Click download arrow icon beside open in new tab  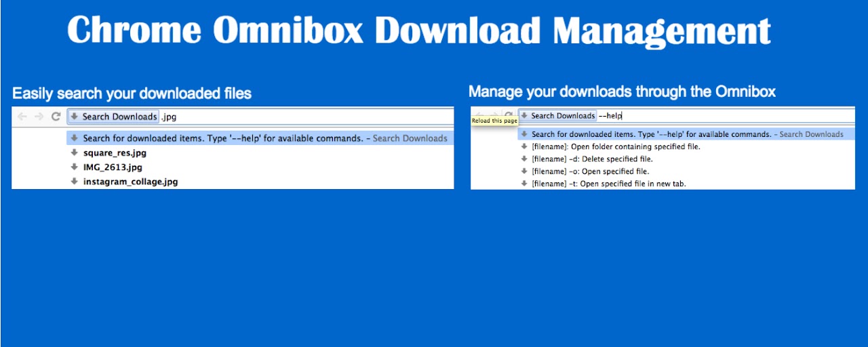(524, 183)
